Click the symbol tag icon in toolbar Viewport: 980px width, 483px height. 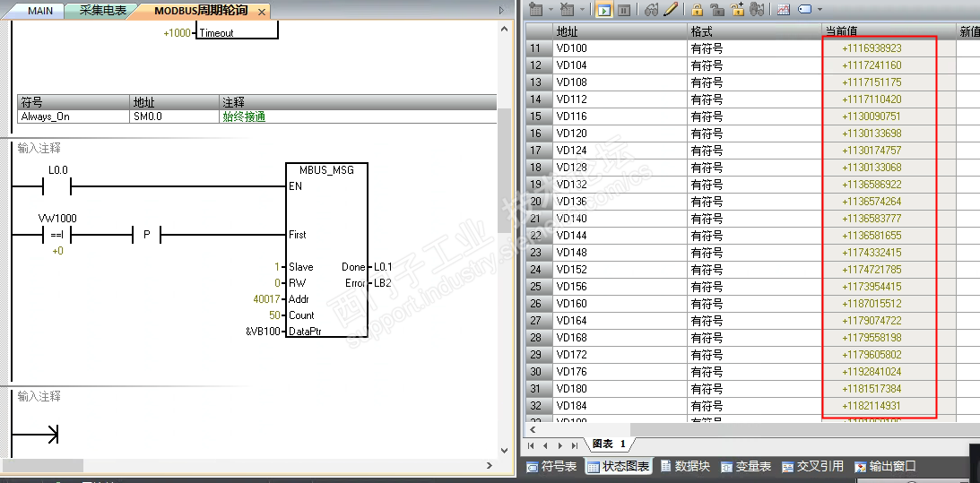click(x=805, y=9)
